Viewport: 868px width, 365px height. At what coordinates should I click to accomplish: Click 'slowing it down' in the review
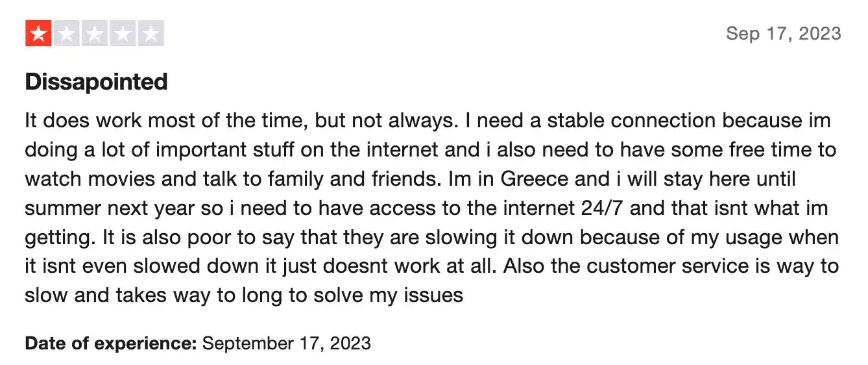tap(505, 237)
